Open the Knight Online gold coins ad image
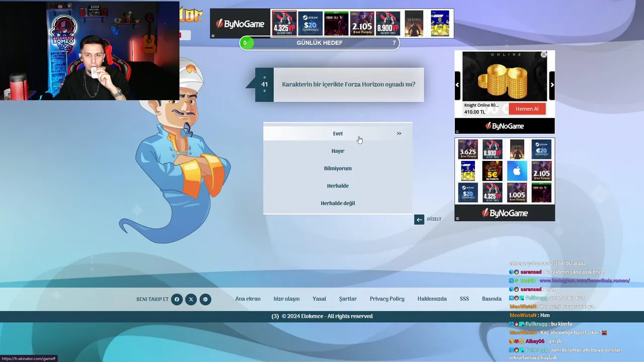 click(x=505, y=76)
